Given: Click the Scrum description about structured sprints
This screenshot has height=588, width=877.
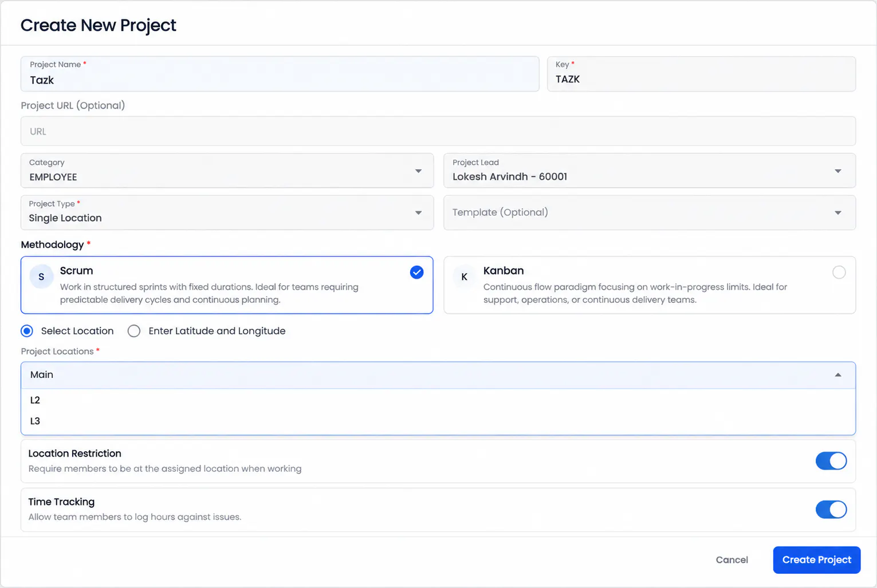Looking at the screenshot, I should click(209, 293).
